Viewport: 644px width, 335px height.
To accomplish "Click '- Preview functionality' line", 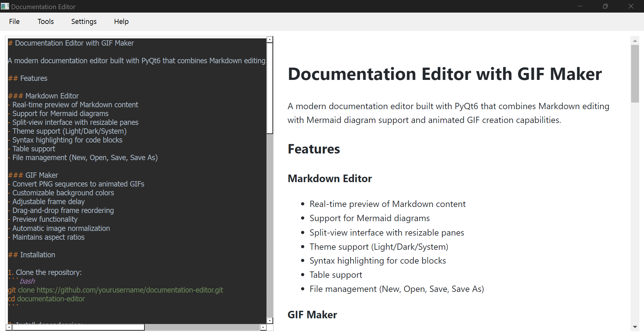I will click(43, 219).
